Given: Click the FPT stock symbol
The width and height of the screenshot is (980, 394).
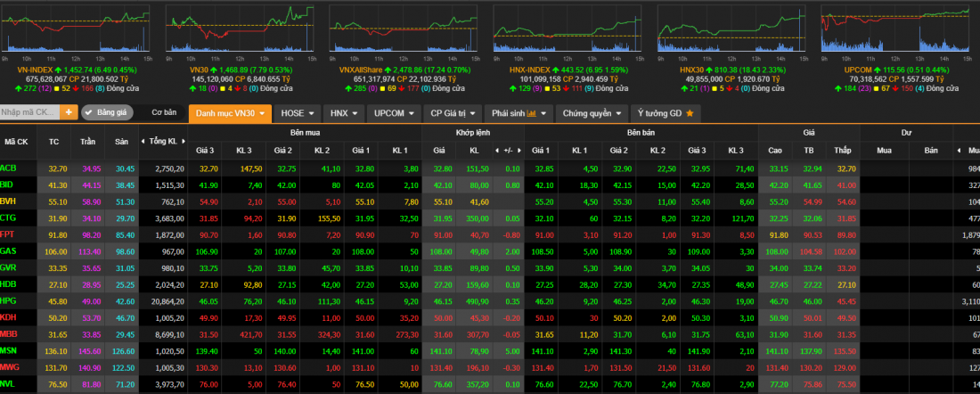Looking at the screenshot, I should (9, 234).
